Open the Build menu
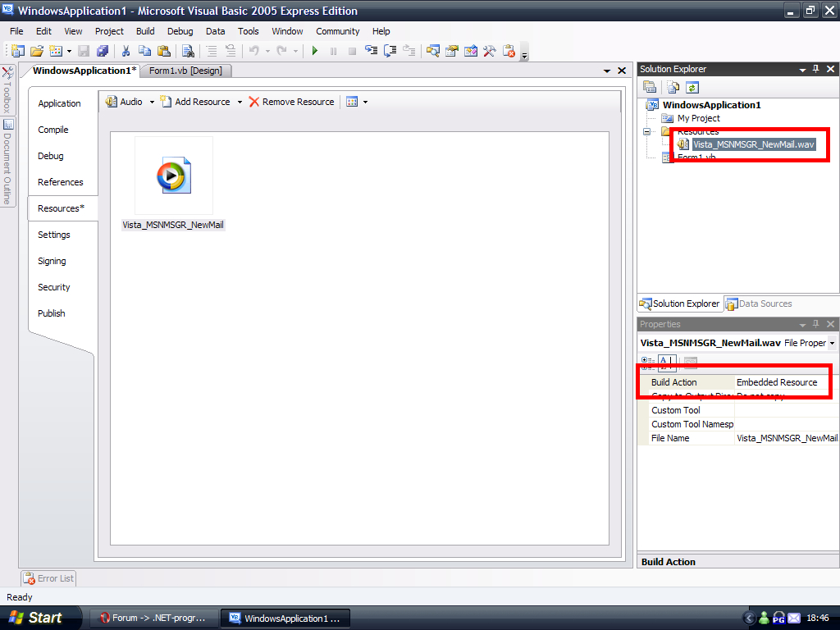This screenshot has width=840, height=630. pyautogui.click(x=145, y=31)
